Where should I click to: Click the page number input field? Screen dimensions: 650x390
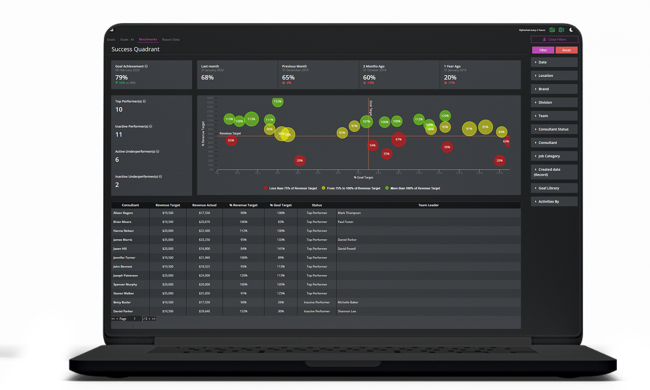134,319
